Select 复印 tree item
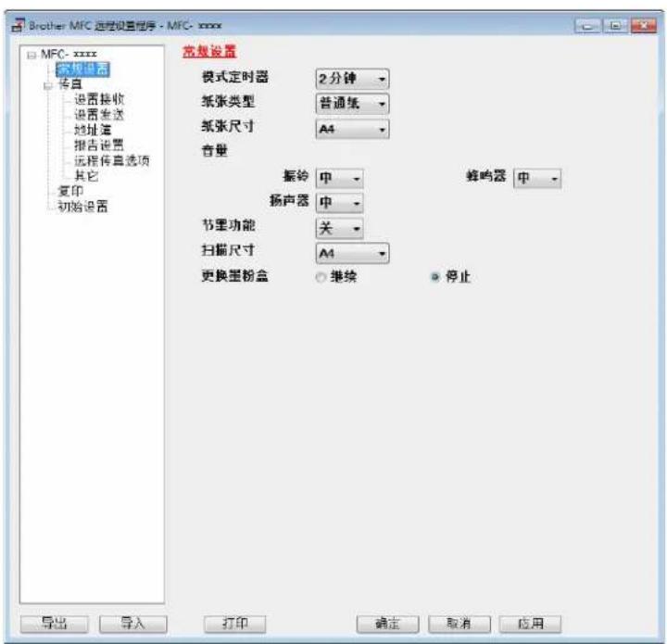The height and width of the screenshot is (644, 667). 70,191
